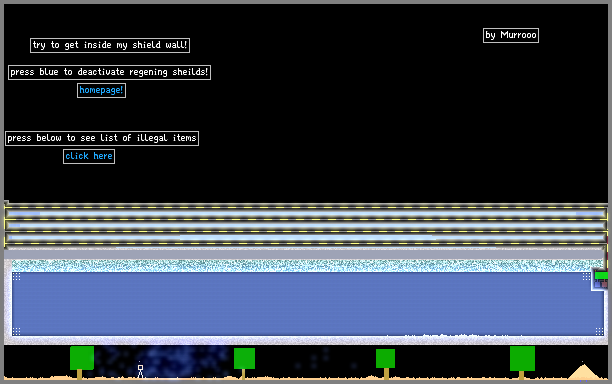Click the "by Murrooo" author sign
612x384 pixels.
point(511,35)
